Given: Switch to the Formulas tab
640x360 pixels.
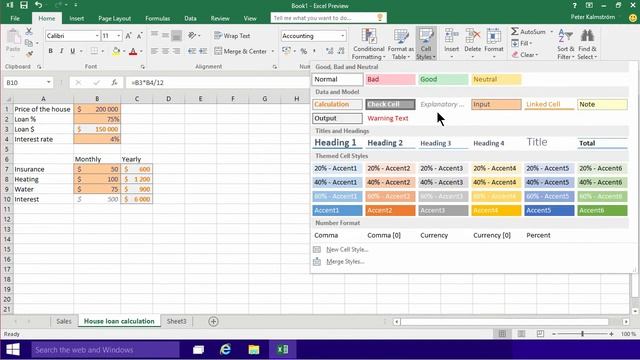Looking at the screenshot, I should coord(158,18).
